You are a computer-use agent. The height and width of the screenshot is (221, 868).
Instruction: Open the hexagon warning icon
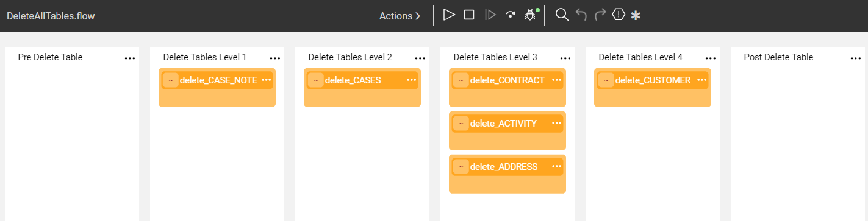tap(619, 15)
